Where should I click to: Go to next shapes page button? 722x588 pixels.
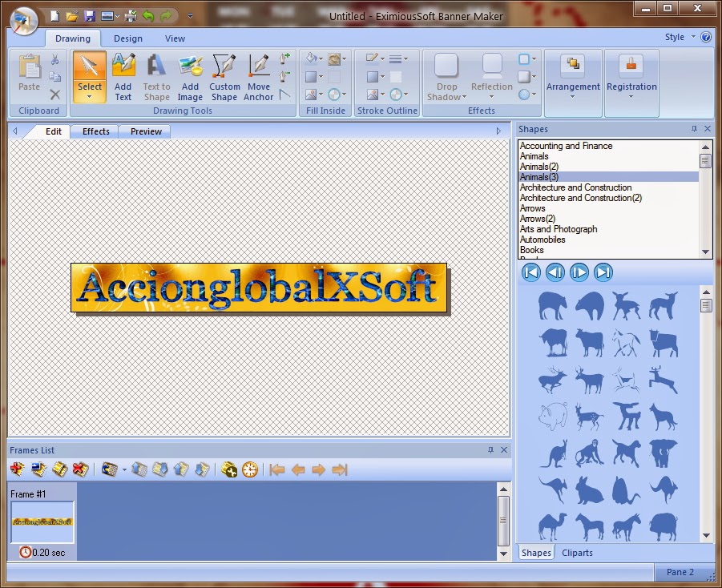[x=579, y=272]
